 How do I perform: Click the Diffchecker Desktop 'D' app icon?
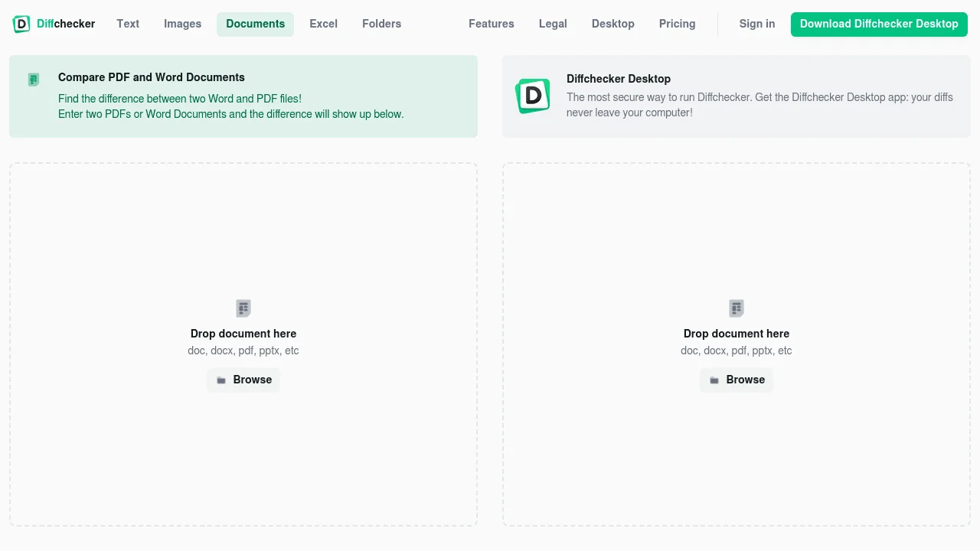point(533,96)
